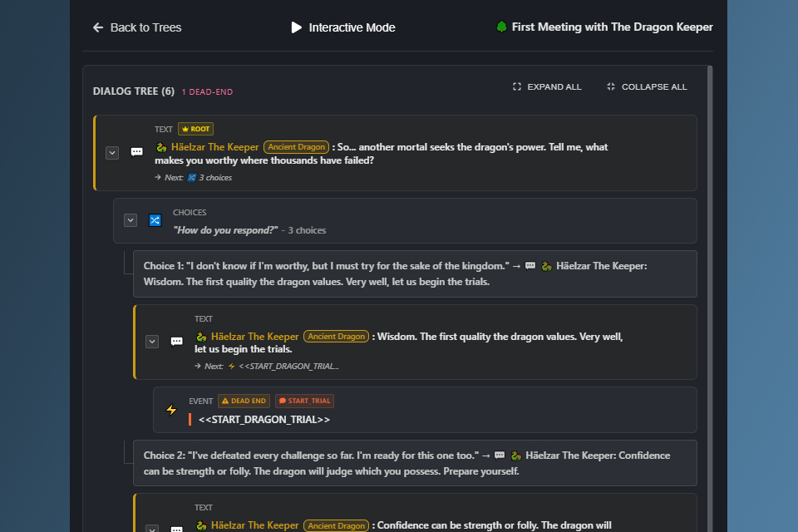Click the First Meeting with The Dragon Keeper title
Viewport: 798px width, 532px height.
[x=613, y=27]
